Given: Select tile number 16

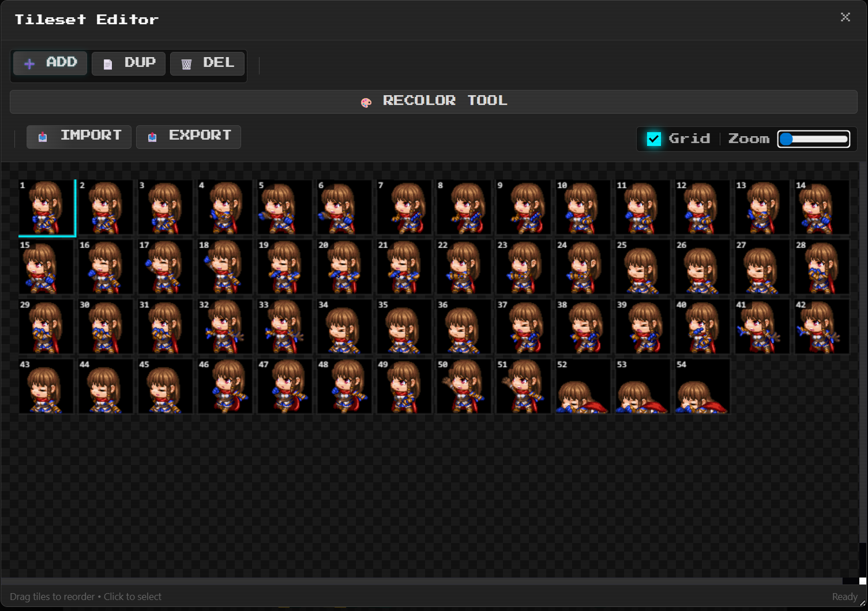Looking at the screenshot, I should point(106,268).
